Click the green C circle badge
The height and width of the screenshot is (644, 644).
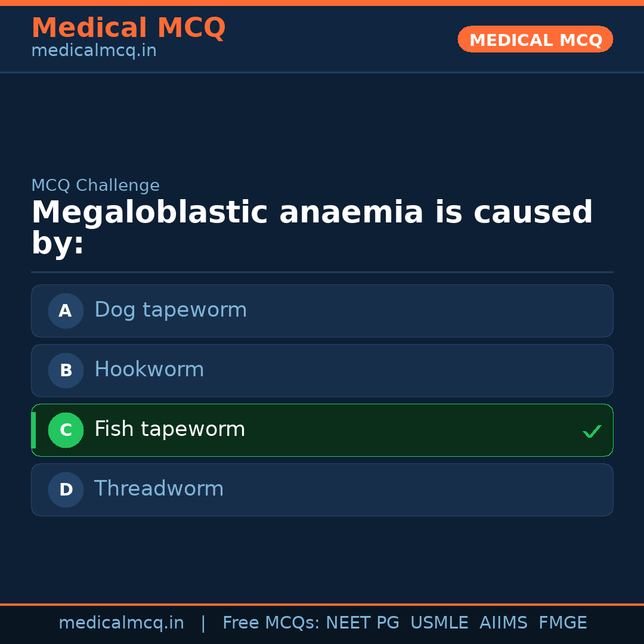pos(66,430)
